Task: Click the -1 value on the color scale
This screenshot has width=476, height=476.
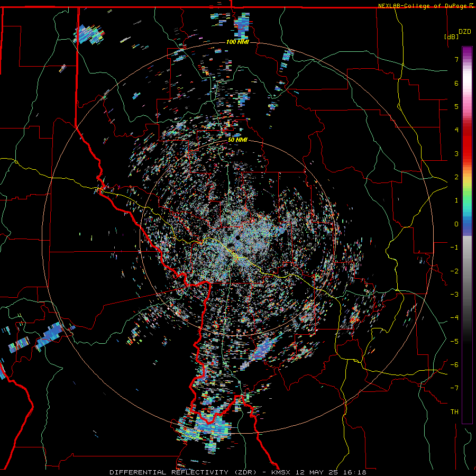Action: [454, 248]
